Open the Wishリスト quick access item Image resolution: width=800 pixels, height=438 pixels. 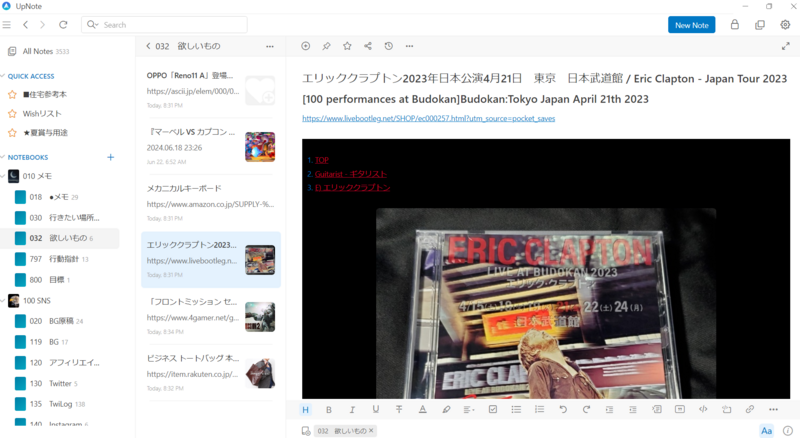click(x=42, y=113)
